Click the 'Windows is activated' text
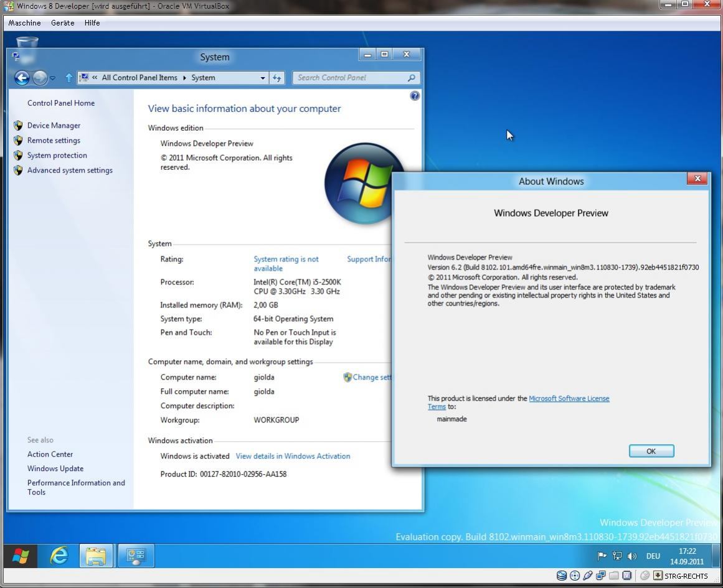Image resolution: width=723 pixels, height=588 pixels. point(195,455)
